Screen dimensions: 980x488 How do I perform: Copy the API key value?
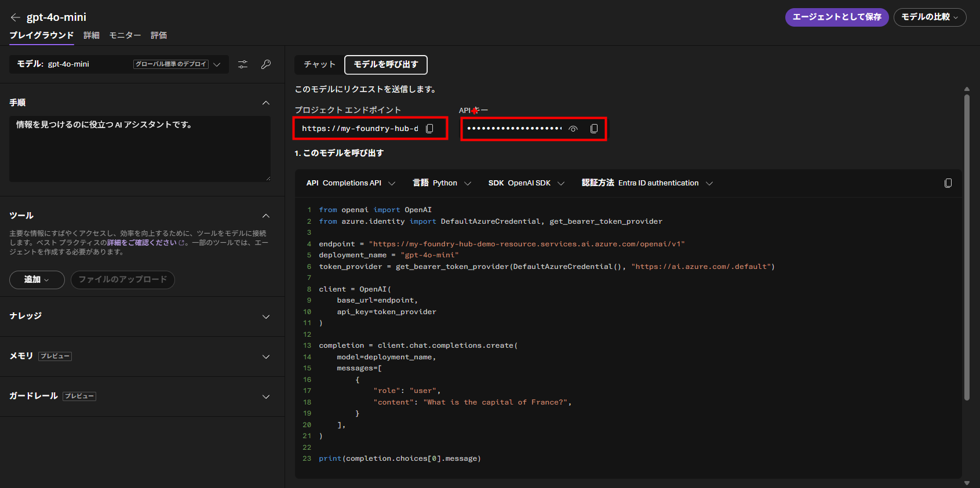pyautogui.click(x=594, y=129)
